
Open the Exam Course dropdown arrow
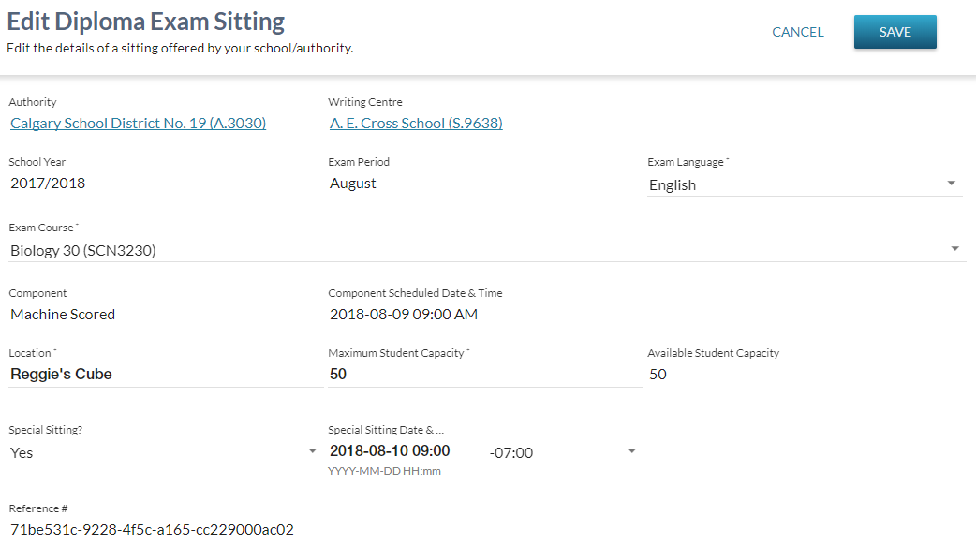click(x=954, y=249)
